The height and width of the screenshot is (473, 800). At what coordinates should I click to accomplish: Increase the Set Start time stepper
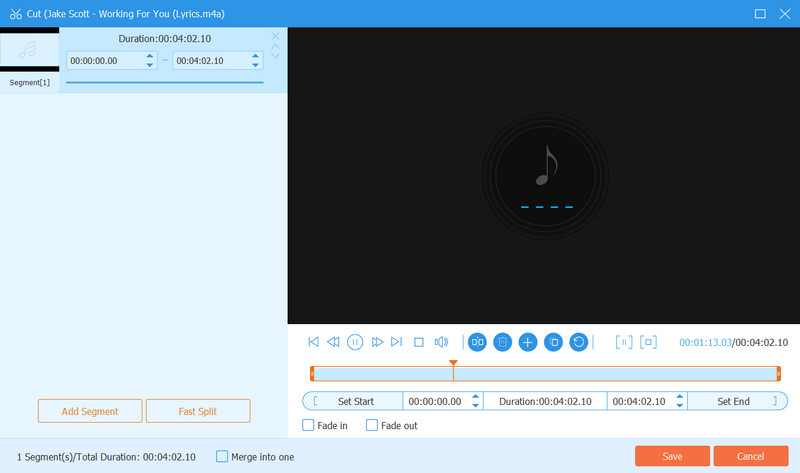click(476, 396)
